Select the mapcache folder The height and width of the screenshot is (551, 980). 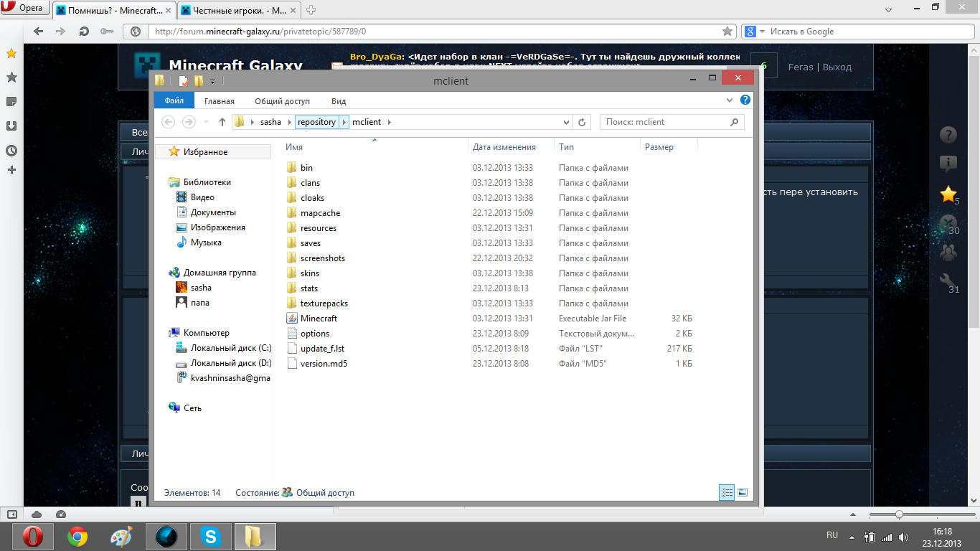pyautogui.click(x=320, y=213)
